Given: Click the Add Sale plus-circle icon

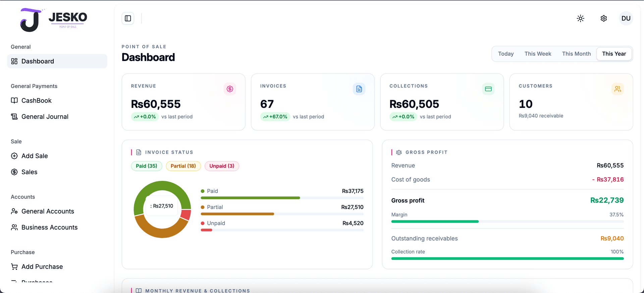Looking at the screenshot, I should point(14,156).
